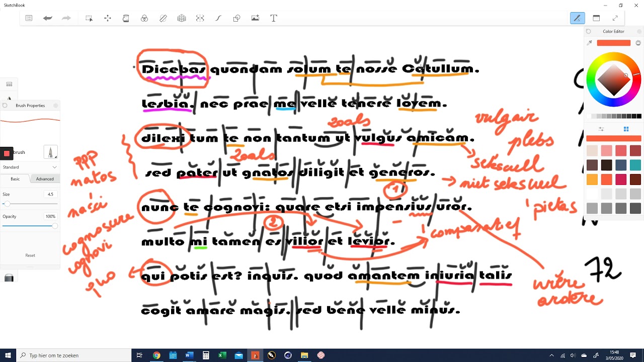This screenshot has height=362, width=644.
Task: Open the volume control in tray
Action: coord(573,355)
